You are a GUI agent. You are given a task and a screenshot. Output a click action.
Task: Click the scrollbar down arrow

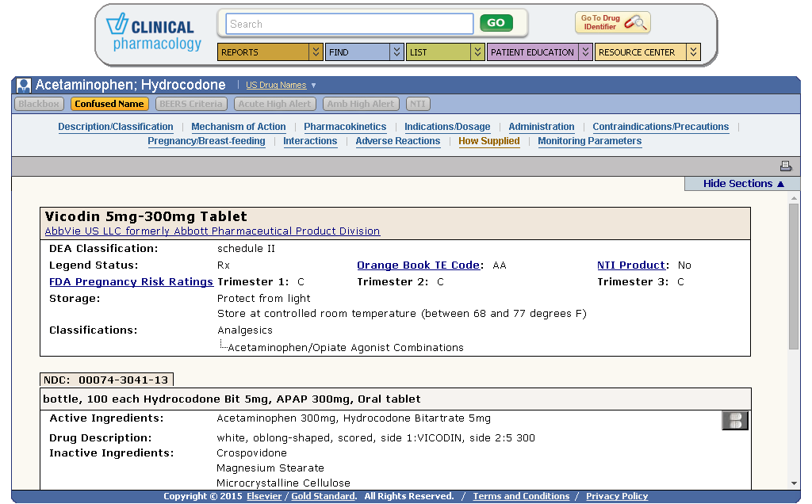click(794, 483)
